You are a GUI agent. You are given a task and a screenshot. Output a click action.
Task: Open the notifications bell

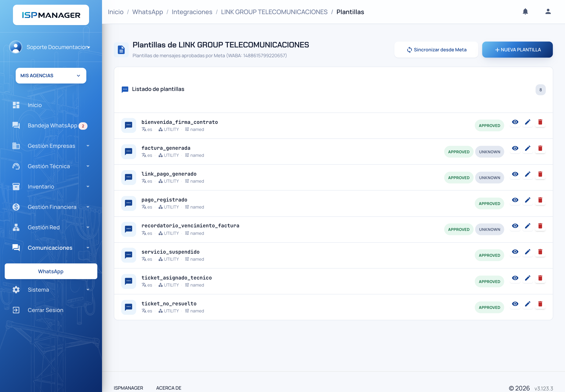click(x=525, y=12)
